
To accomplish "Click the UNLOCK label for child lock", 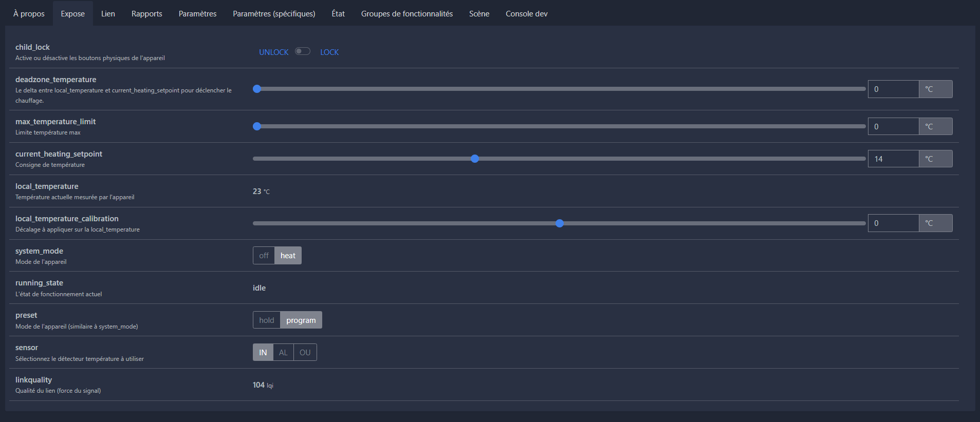I will [x=273, y=52].
